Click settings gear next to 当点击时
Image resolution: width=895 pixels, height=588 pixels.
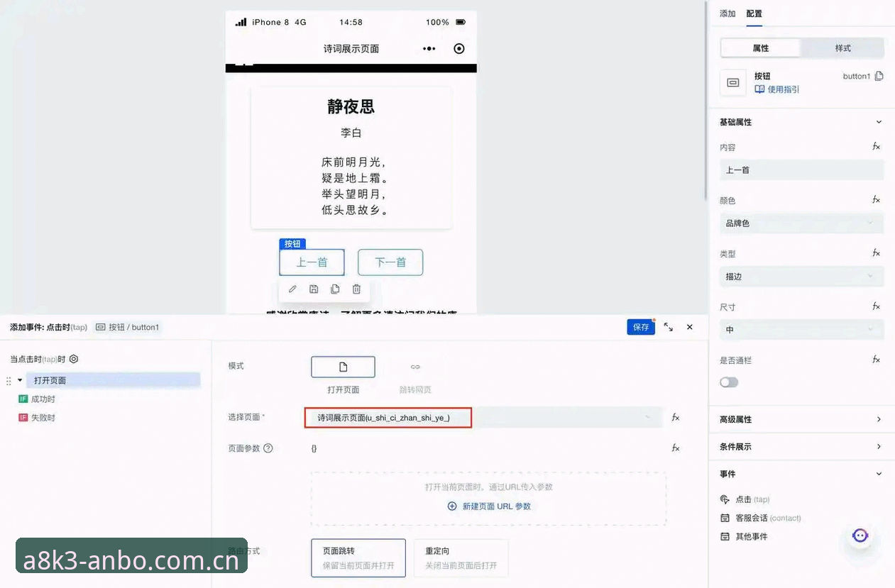tap(74, 359)
